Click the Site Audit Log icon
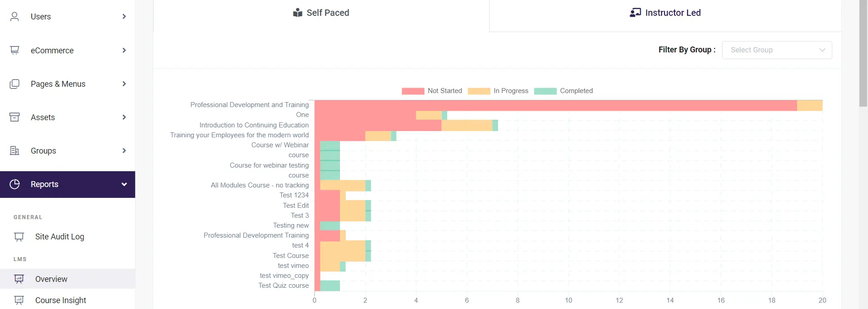The image size is (868, 309). pyautogui.click(x=18, y=236)
